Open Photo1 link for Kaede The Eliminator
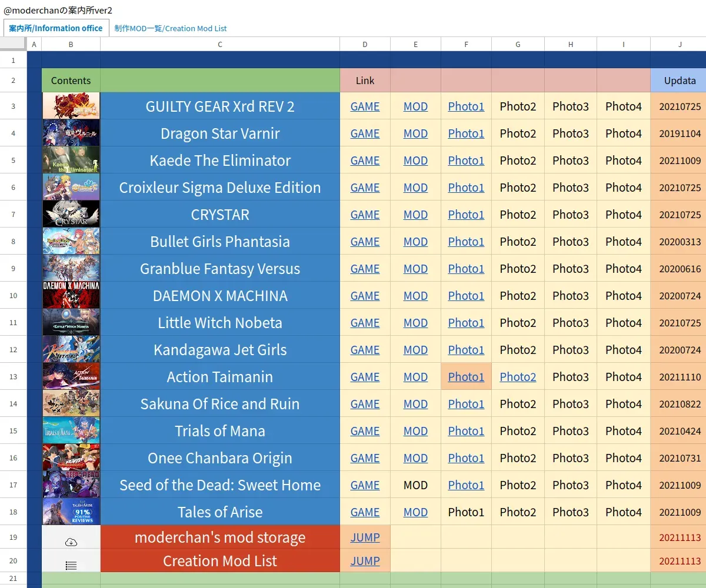The height and width of the screenshot is (588, 706). coord(466,161)
